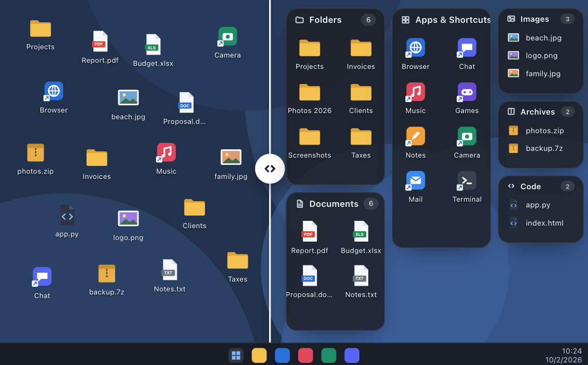The width and height of the screenshot is (588, 365).
Task: Click the Archives panel header
Action: point(540,112)
